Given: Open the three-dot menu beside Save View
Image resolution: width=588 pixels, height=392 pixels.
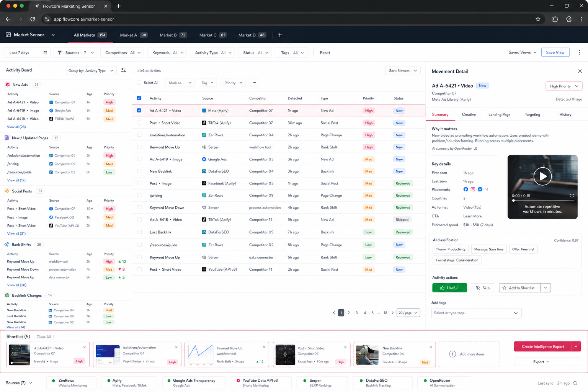Looking at the screenshot, I should (x=579, y=52).
